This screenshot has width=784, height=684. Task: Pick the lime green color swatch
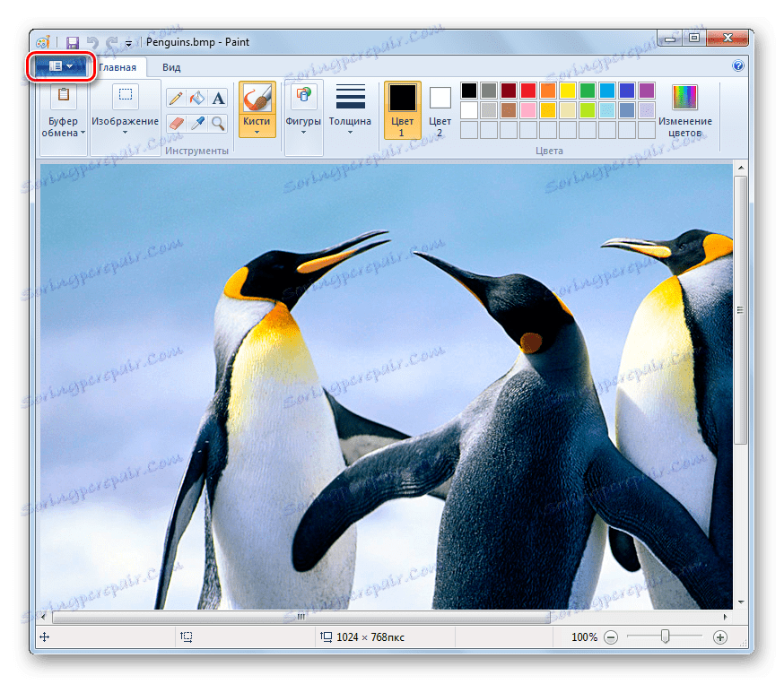pos(588,110)
